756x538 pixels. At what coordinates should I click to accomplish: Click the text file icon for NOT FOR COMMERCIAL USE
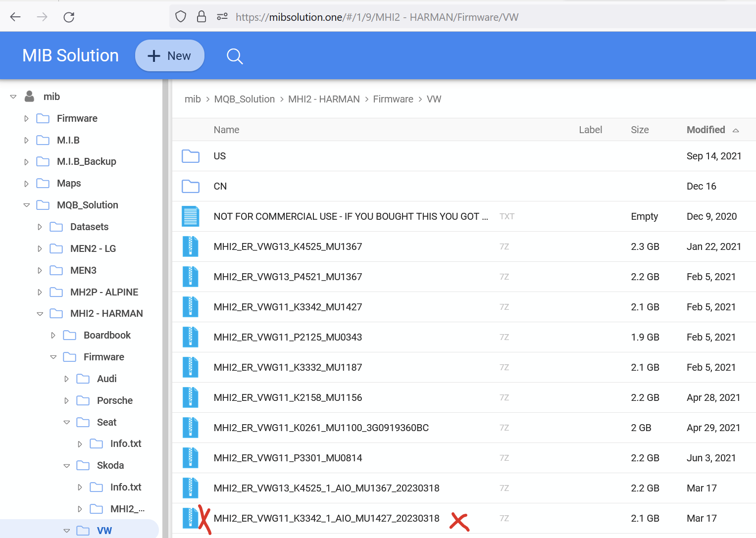tap(191, 217)
